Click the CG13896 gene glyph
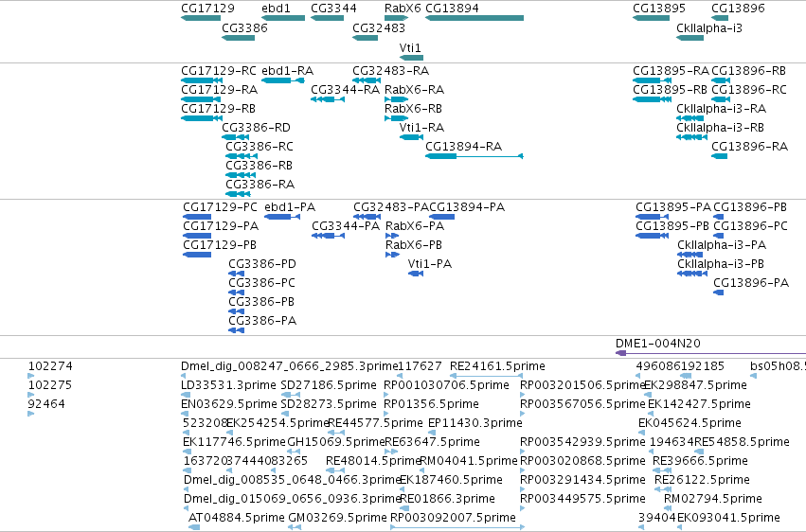Viewport: 806px width, 532px height. click(x=720, y=18)
